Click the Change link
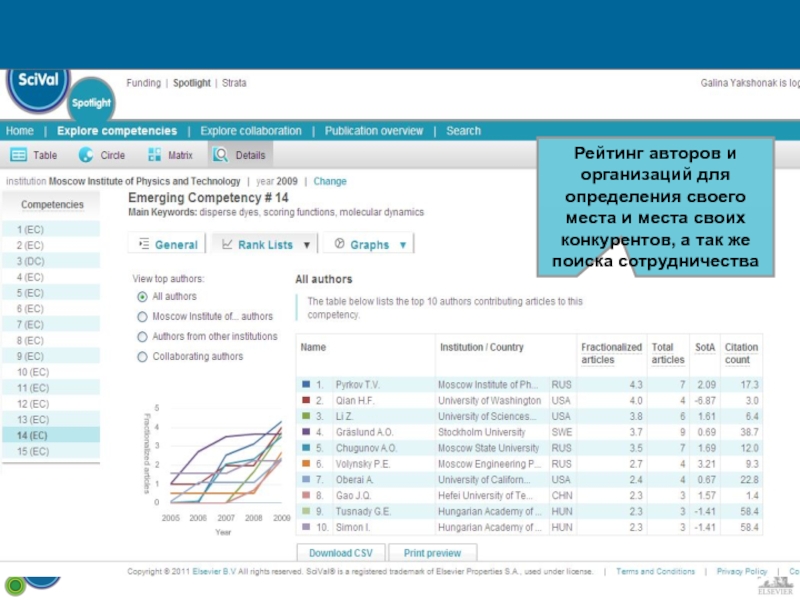Image resolution: width=800 pixels, height=600 pixels. click(330, 181)
